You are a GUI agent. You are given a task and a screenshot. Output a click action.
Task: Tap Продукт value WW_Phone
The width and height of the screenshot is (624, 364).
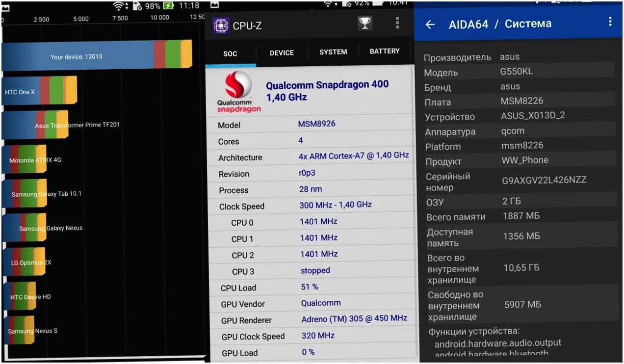pyautogui.click(x=525, y=160)
